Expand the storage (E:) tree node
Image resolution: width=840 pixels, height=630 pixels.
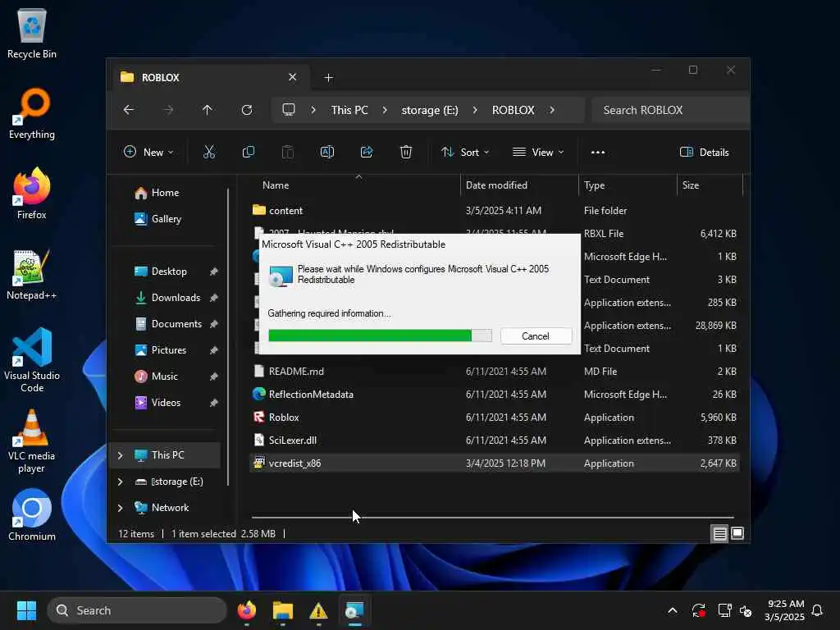click(120, 482)
